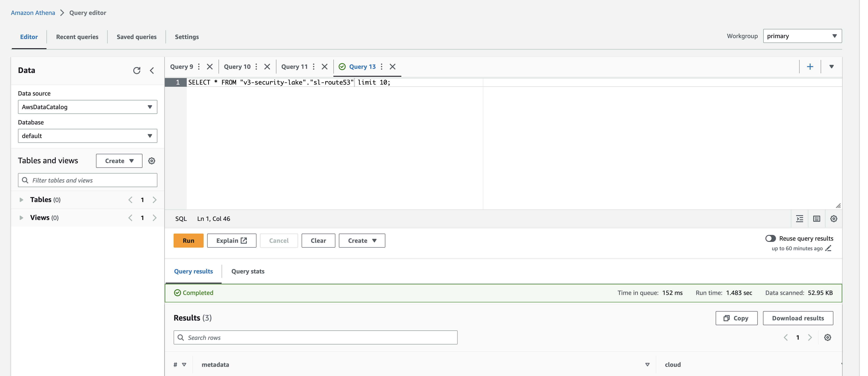This screenshot has height=376, width=868.
Task: Switch to the Query stats tab
Action: pos(247,271)
